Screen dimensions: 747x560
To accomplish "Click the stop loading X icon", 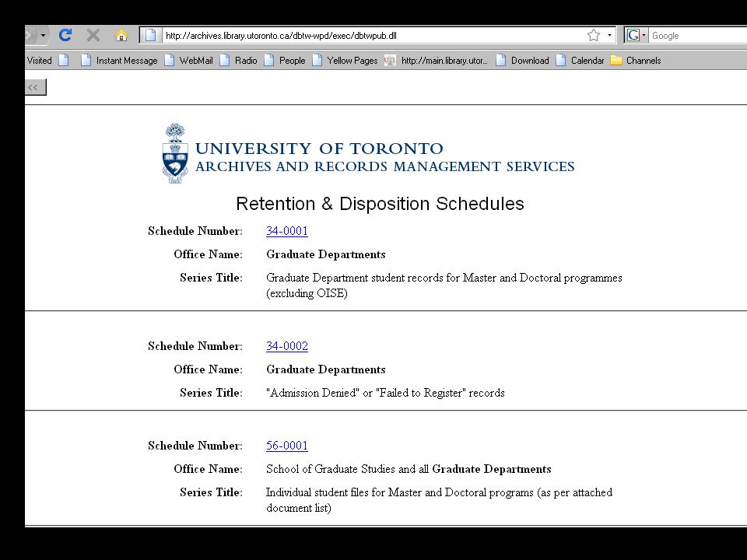I will pos(93,35).
